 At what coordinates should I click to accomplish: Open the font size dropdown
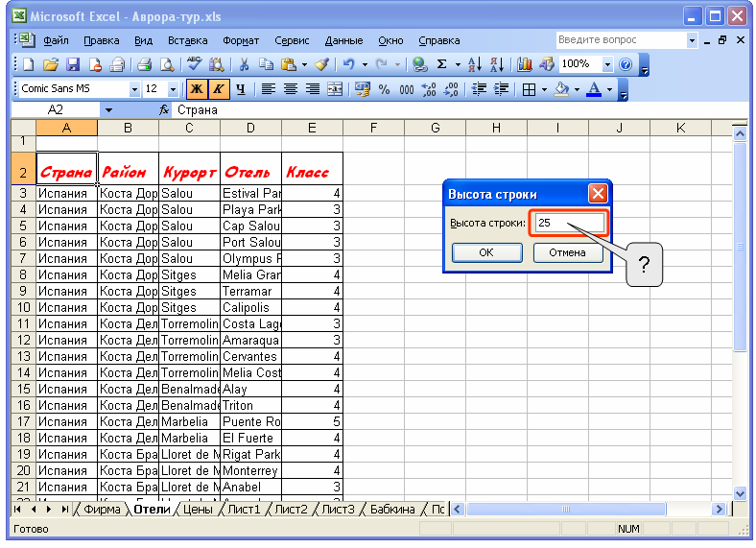click(x=173, y=89)
